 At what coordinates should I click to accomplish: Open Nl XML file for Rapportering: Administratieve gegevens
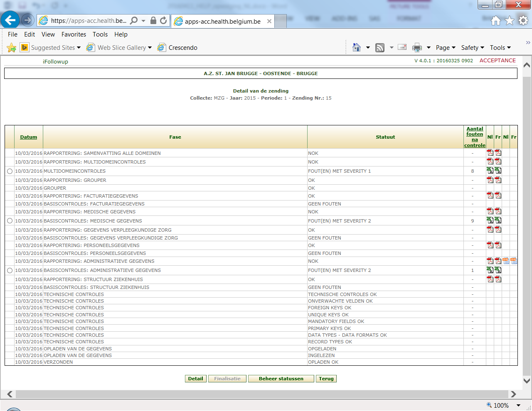click(x=506, y=261)
